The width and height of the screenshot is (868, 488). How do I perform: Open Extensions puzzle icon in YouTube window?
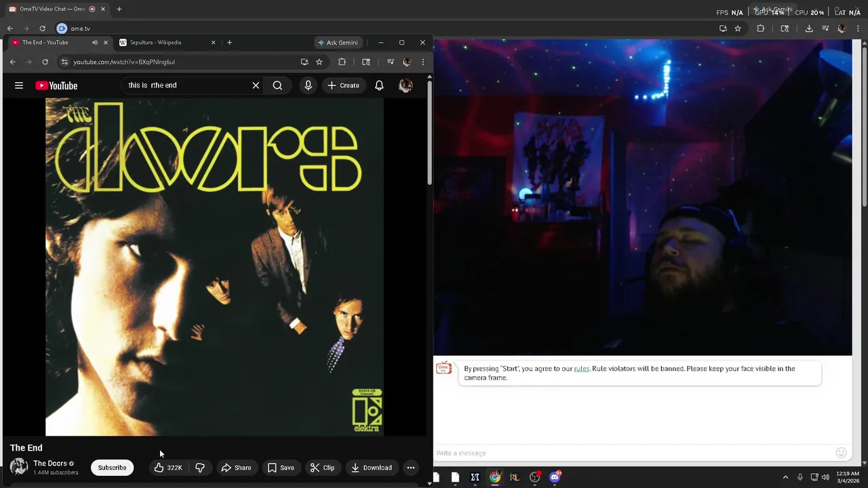(x=342, y=62)
